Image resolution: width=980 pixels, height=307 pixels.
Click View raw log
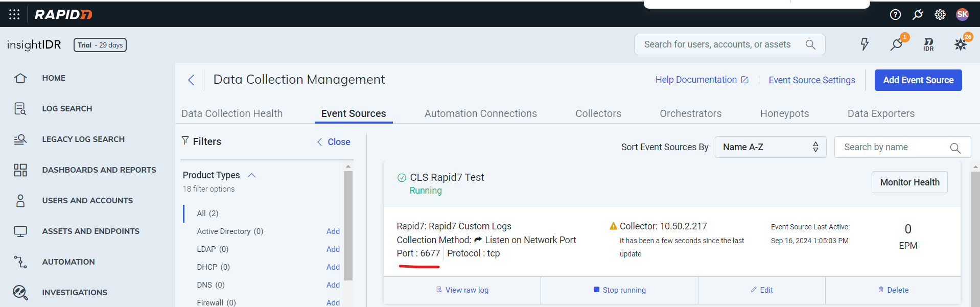tap(462, 290)
